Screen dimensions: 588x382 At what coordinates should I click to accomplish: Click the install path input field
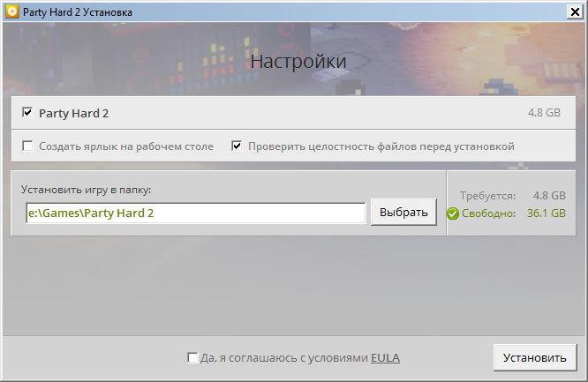click(x=194, y=213)
